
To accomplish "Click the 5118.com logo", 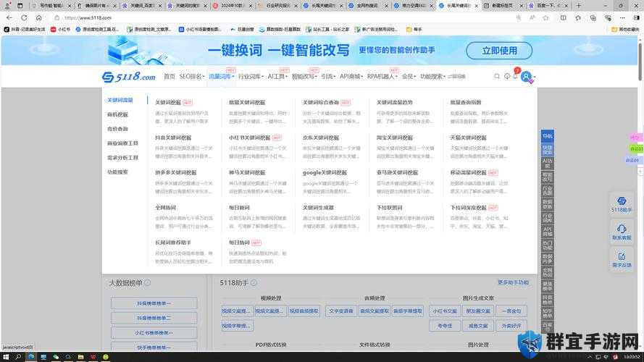I will 129,77.
